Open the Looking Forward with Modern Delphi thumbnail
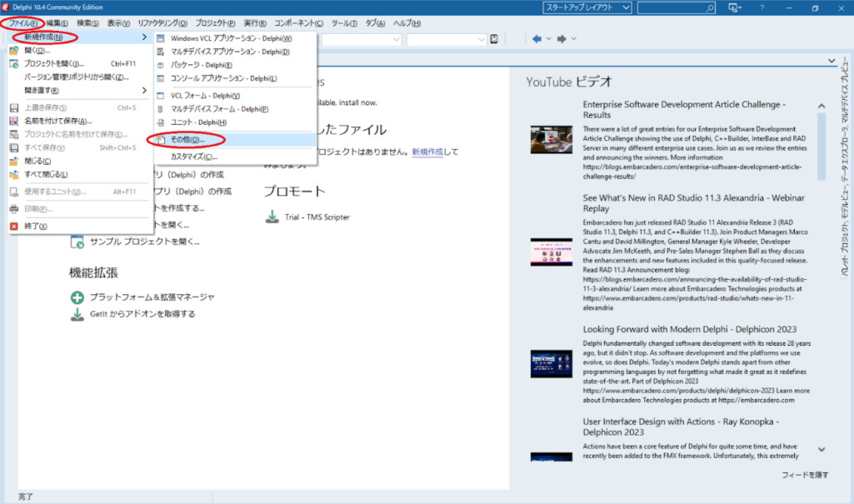This screenshot has width=854, height=504. click(552, 363)
